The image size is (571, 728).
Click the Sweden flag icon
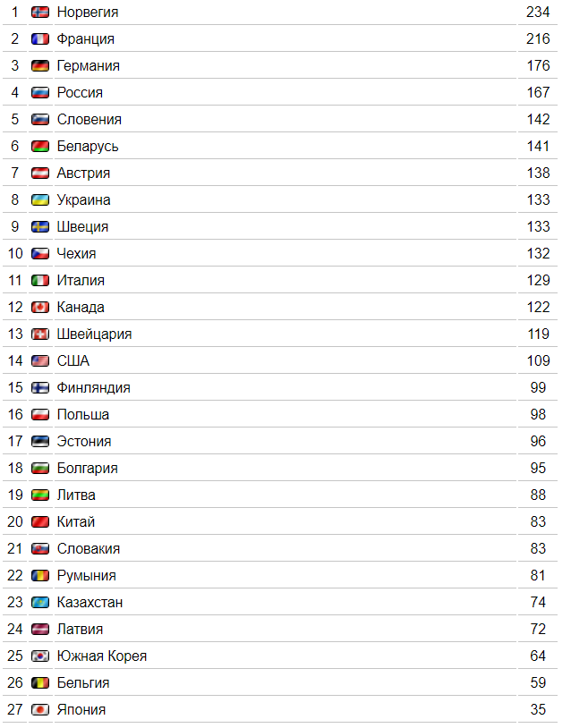click(x=40, y=227)
